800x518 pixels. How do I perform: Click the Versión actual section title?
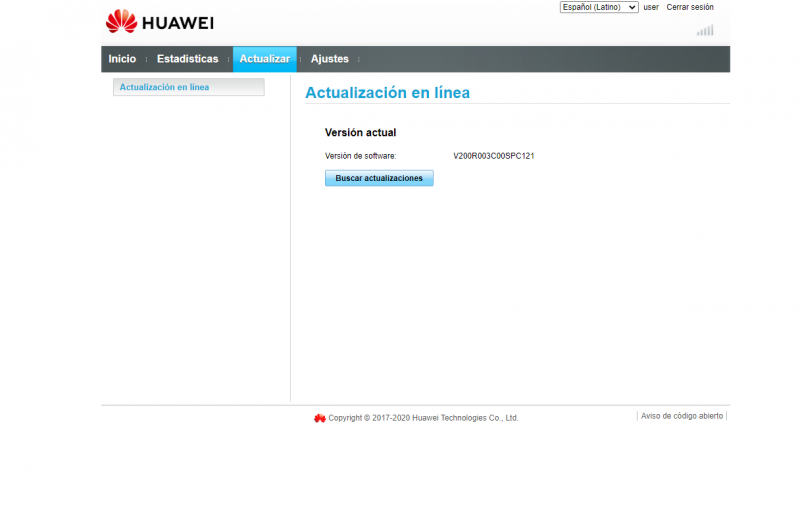(360, 132)
